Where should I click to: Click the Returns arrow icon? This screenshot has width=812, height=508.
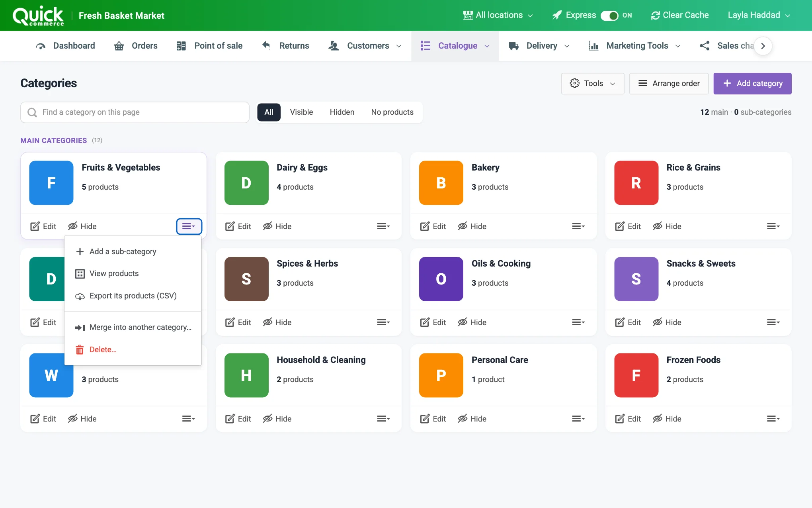coord(266,45)
